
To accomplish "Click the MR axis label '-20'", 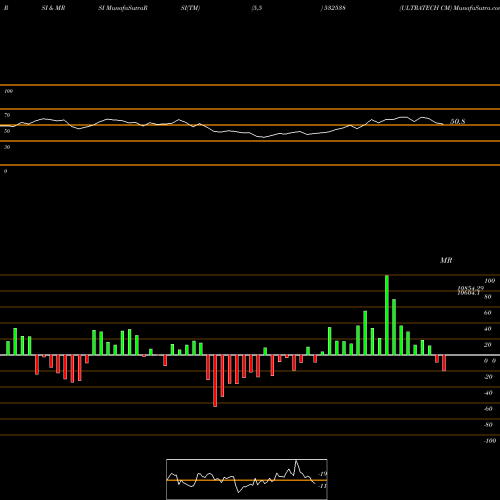I will (488, 377).
